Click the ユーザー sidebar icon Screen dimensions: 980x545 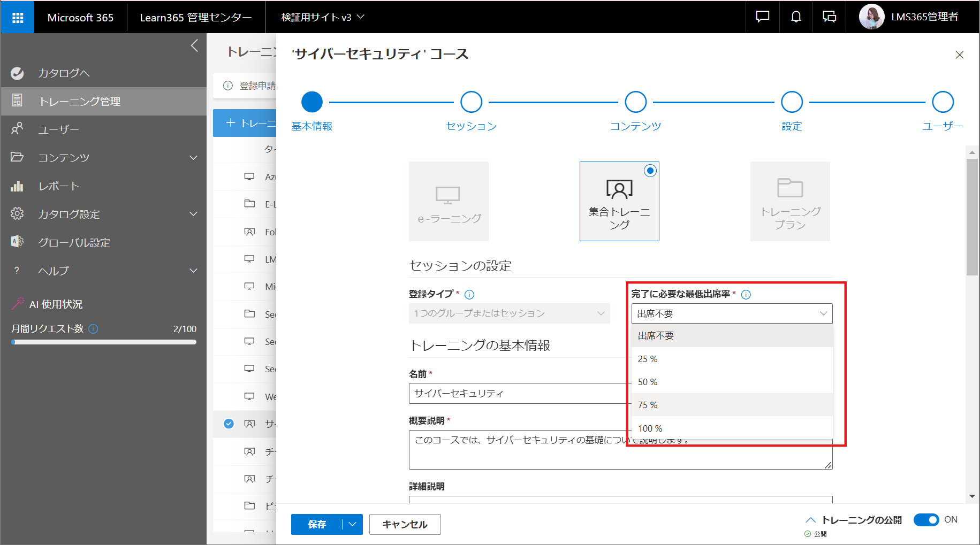(17, 129)
